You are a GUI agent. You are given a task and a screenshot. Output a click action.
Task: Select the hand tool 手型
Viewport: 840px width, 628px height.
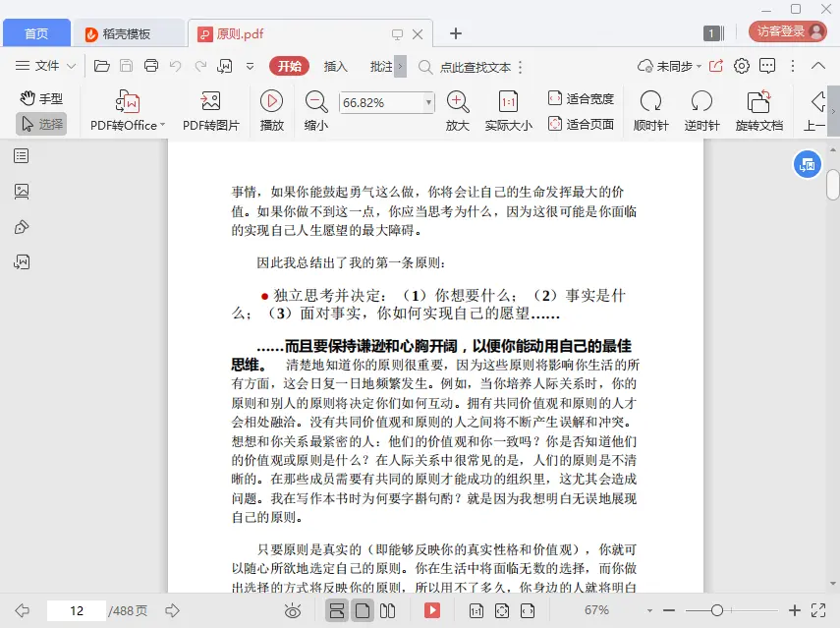pos(41,98)
